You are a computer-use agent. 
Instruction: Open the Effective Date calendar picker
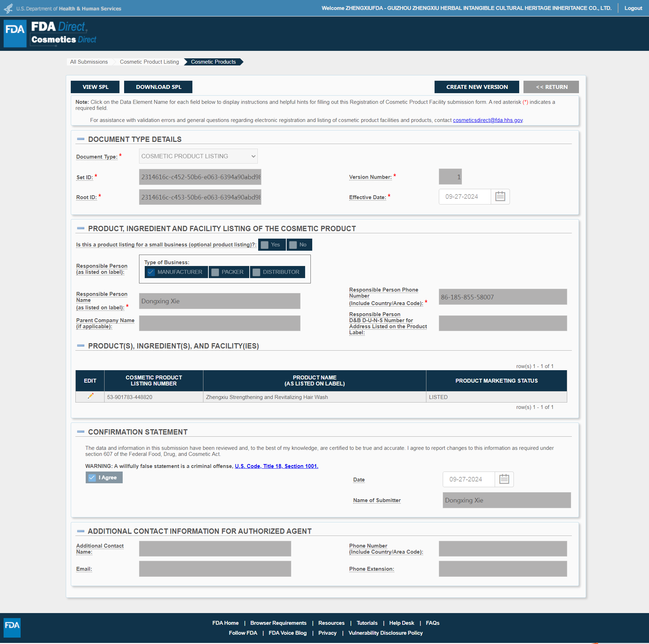click(500, 197)
